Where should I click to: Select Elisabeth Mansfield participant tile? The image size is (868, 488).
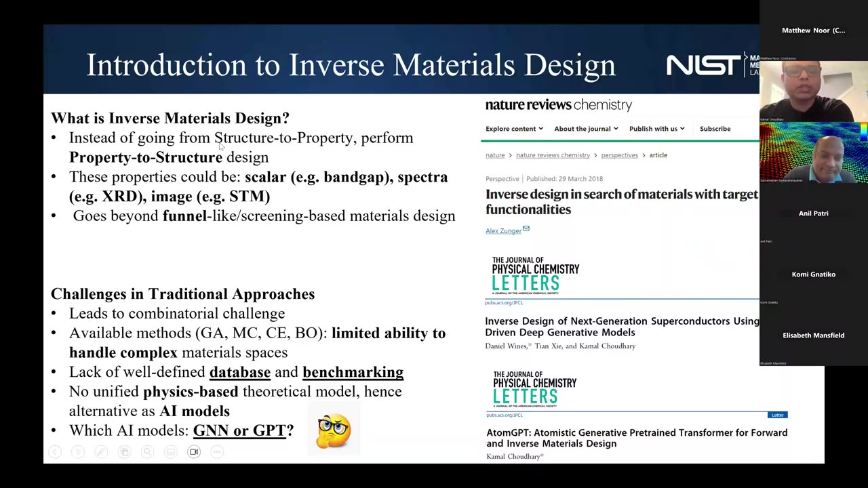click(813, 335)
